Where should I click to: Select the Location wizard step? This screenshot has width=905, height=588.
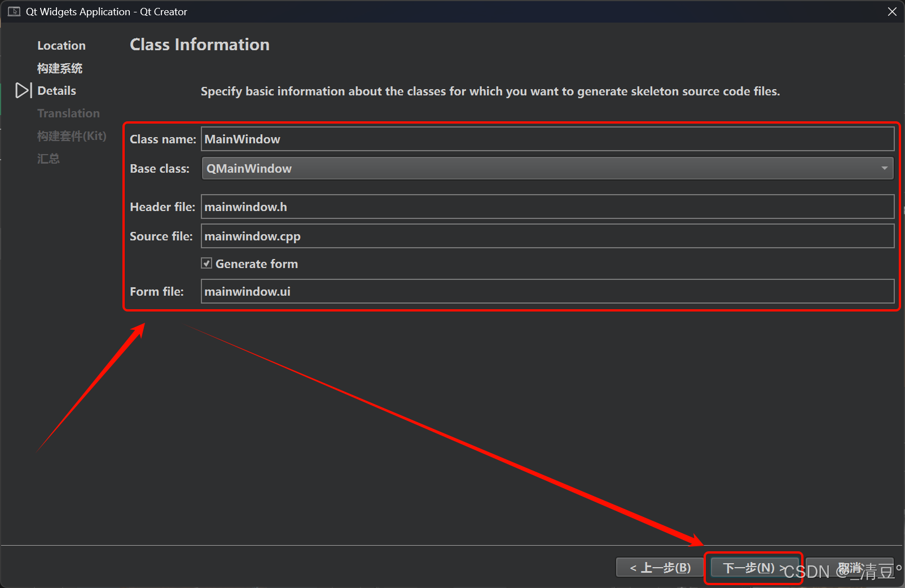pyautogui.click(x=61, y=45)
